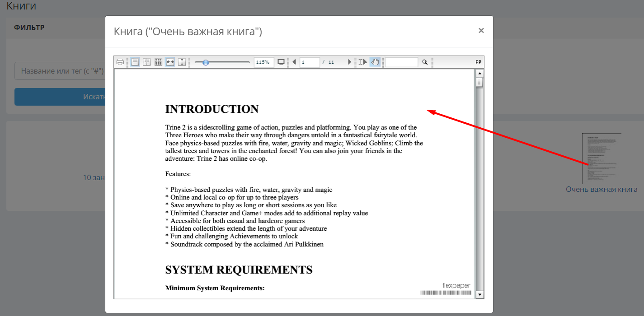Open the thumbnail grid view

[158, 62]
